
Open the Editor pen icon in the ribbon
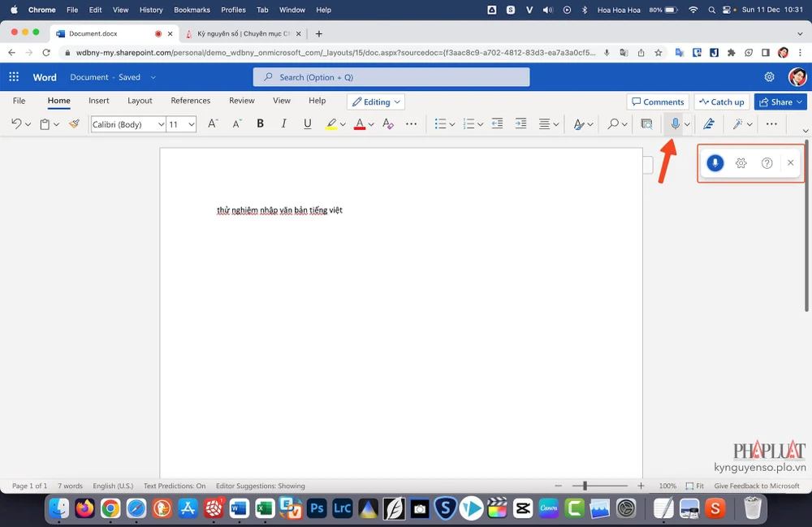point(708,124)
